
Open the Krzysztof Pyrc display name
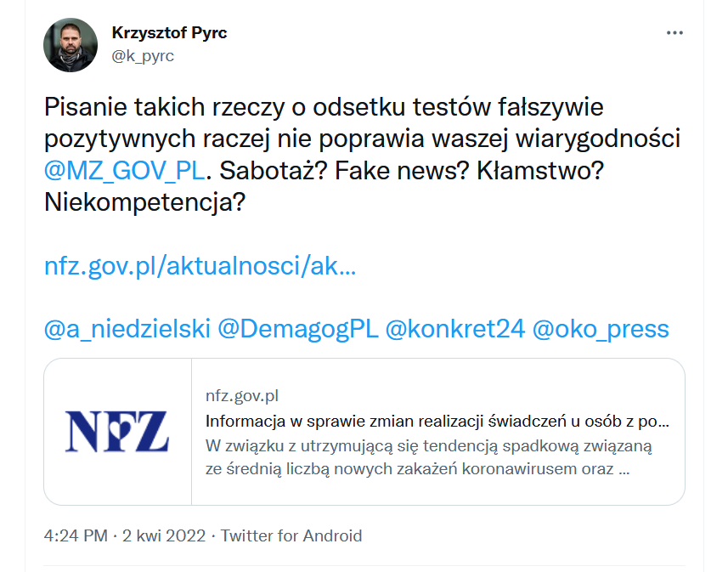click(169, 33)
